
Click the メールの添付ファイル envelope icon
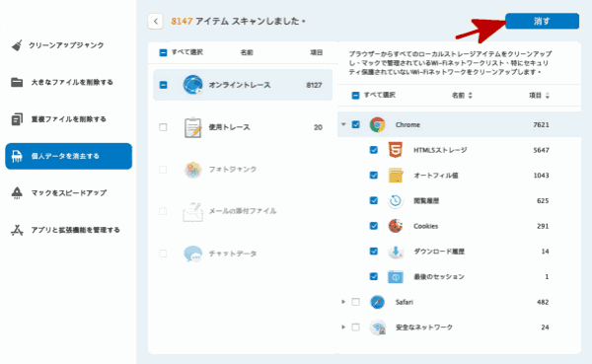click(193, 211)
